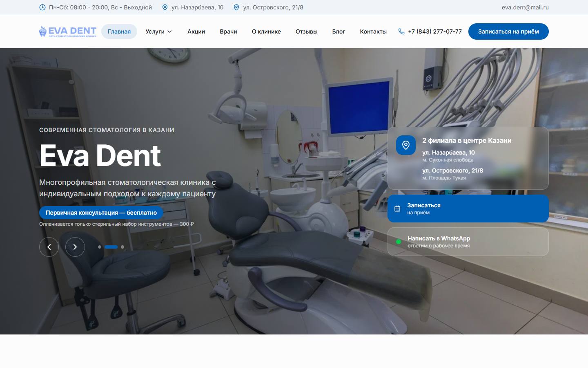Open the Главная menu item
Image resolution: width=588 pixels, height=368 pixels.
pos(119,31)
